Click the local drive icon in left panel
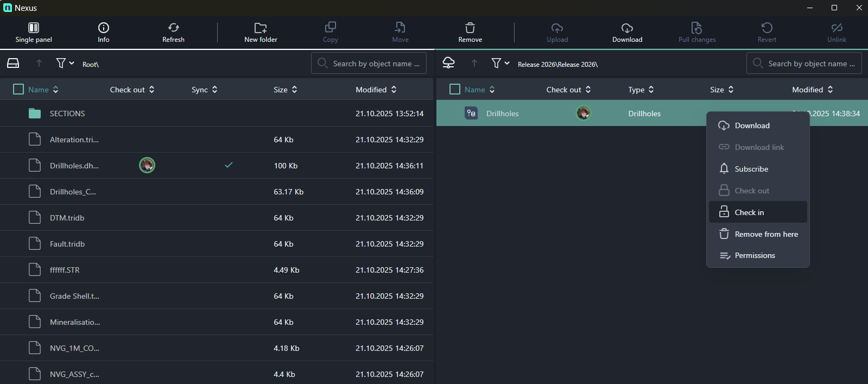The width and height of the screenshot is (868, 384). pyautogui.click(x=13, y=64)
